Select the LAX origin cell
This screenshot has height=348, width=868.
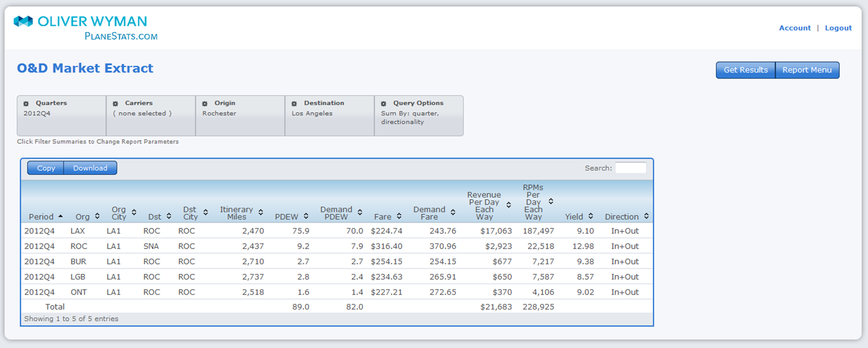click(x=78, y=231)
